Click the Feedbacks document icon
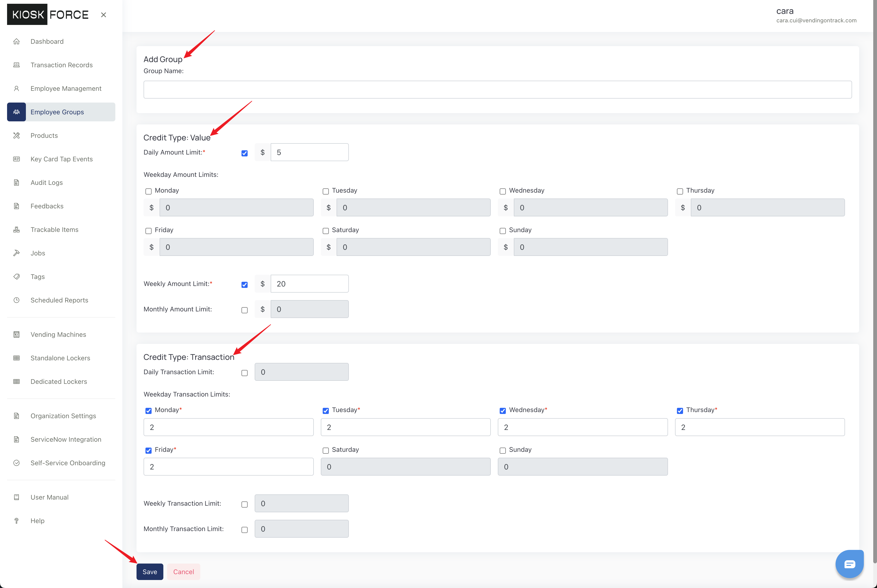 (16, 206)
